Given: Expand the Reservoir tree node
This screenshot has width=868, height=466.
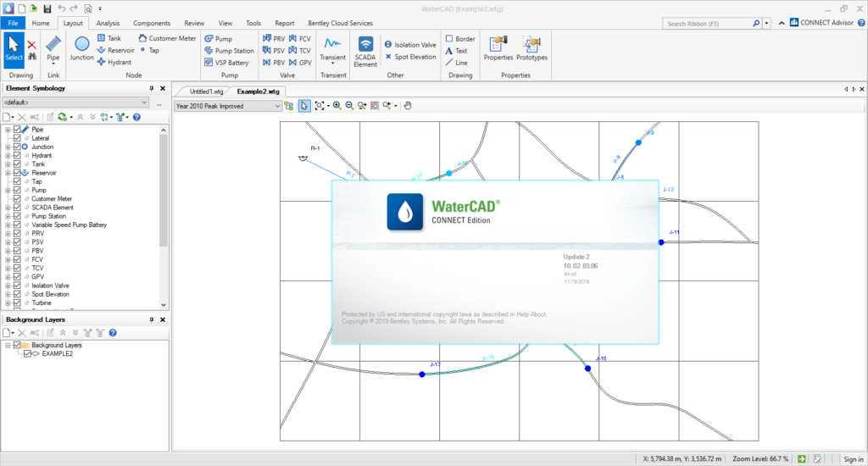Looking at the screenshot, I should point(8,173).
